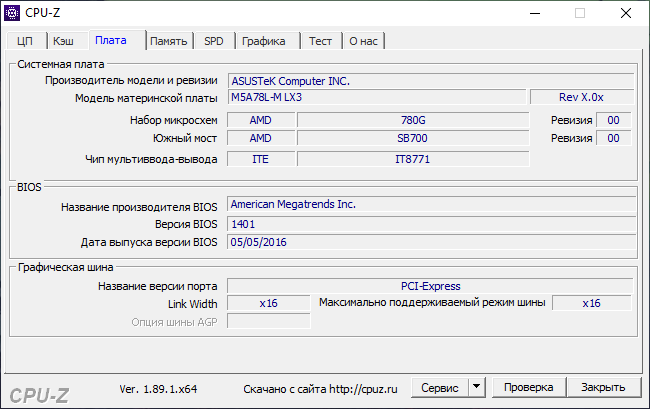Viewport: 650px width, 409px height.
Task: Click the Дата выпуска версии BIOS label
Action: coord(149,242)
